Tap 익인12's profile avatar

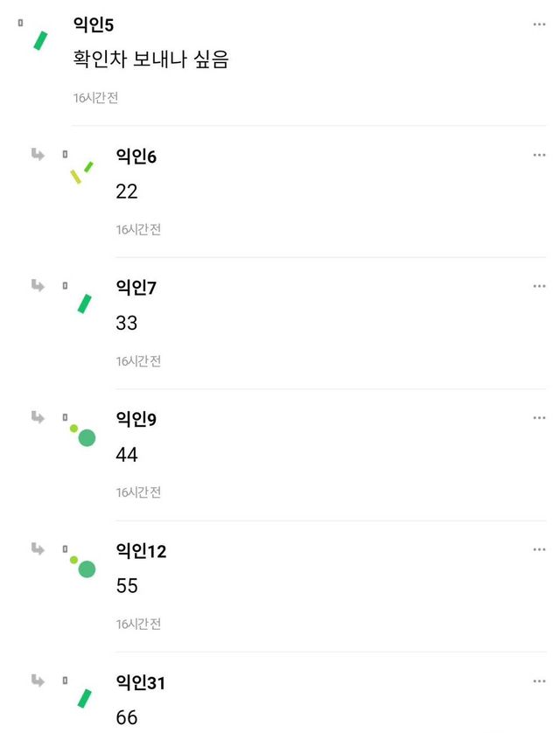[83, 566]
